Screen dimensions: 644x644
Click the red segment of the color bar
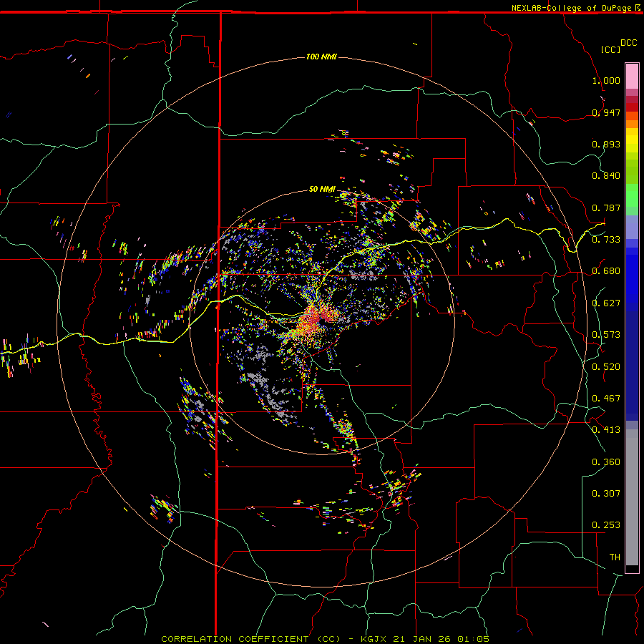pyautogui.click(x=632, y=107)
